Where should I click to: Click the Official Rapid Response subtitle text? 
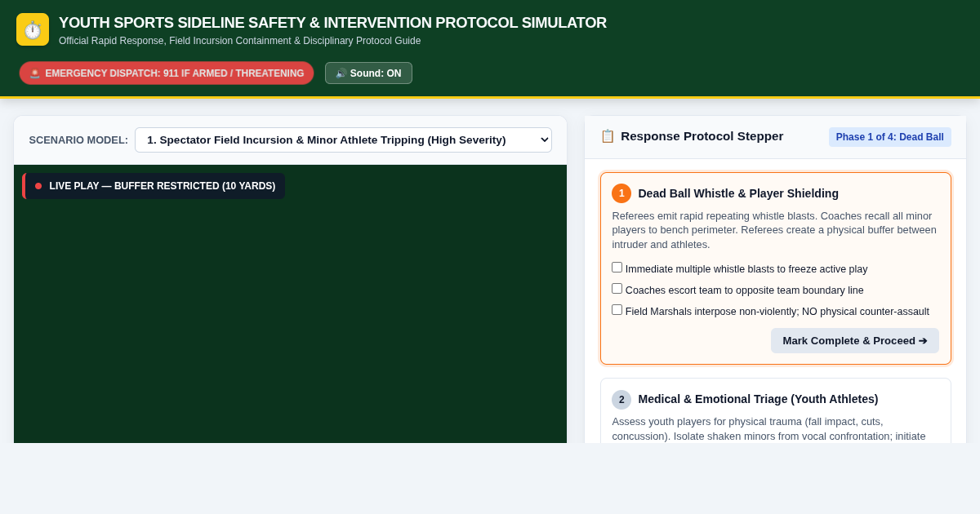(240, 41)
